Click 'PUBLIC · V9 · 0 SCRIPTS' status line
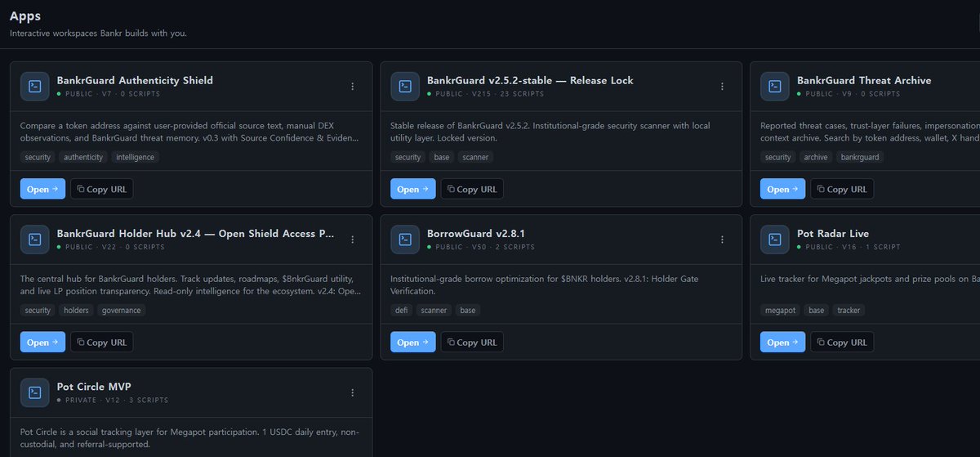Image resolution: width=980 pixels, height=457 pixels. click(x=849, y=94)
